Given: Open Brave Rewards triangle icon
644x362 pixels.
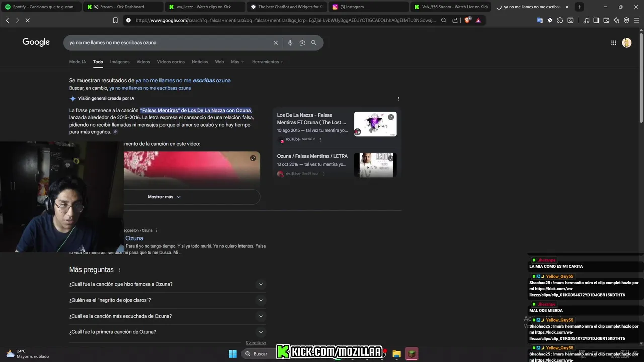Looking at the screenshot, I should point(478,20).
